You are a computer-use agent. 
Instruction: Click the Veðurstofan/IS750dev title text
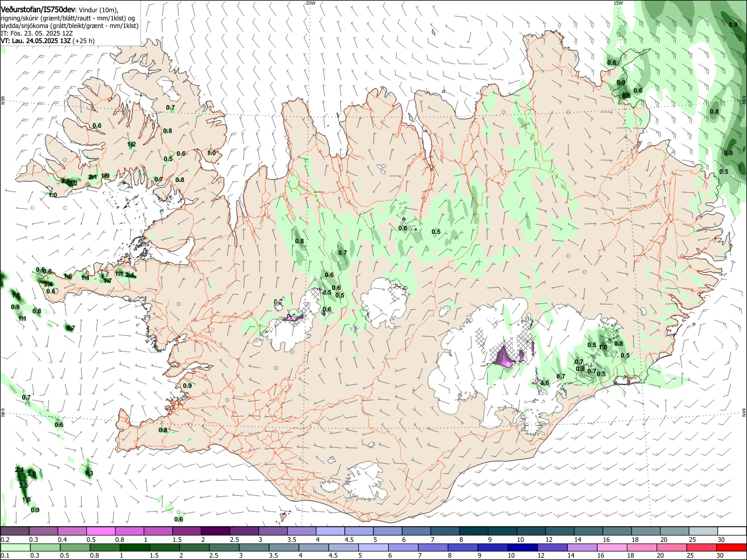39,10
